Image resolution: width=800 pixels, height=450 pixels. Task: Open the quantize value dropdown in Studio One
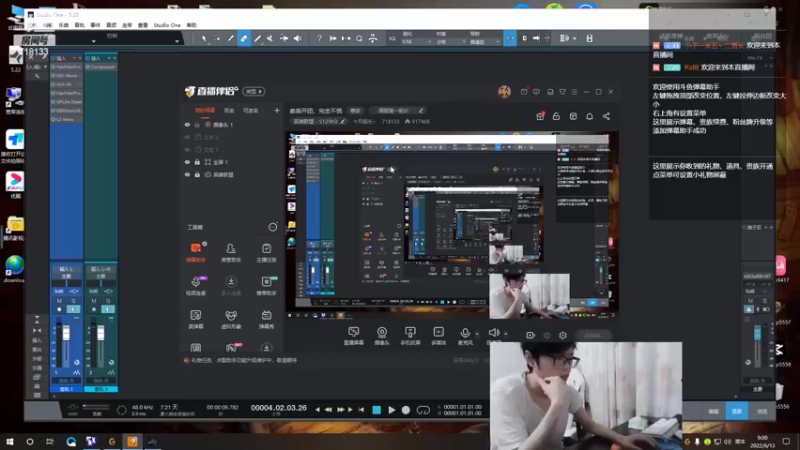point(416,41)
